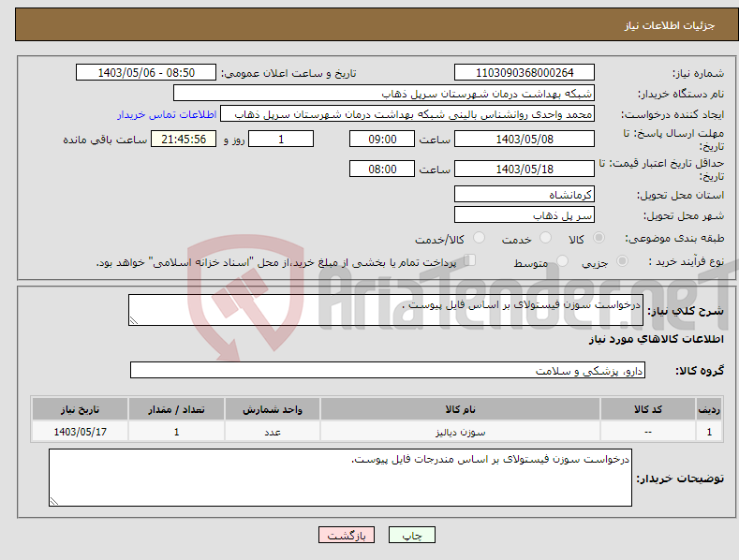Viewport: 739px width, 560px height.
Task: Click remaining time field 21:45:56
Action: (184, 139)
